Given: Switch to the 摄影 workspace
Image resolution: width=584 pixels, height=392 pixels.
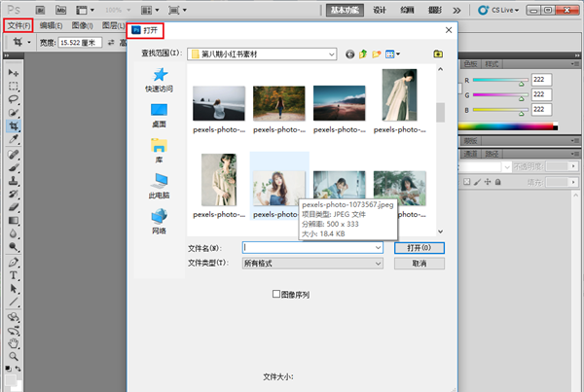Looking at the screenshot, I should pos(435,10).
